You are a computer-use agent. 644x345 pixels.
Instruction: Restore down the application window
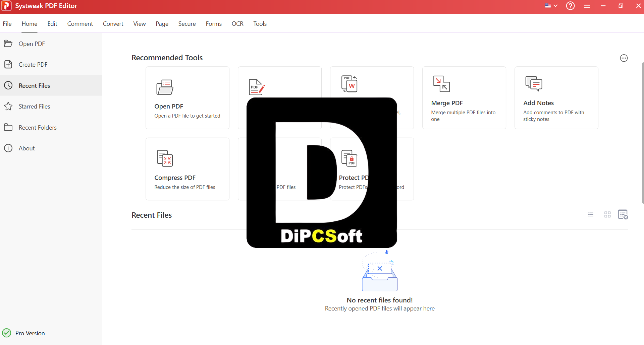pyautogui.click(x=621, y=6)
